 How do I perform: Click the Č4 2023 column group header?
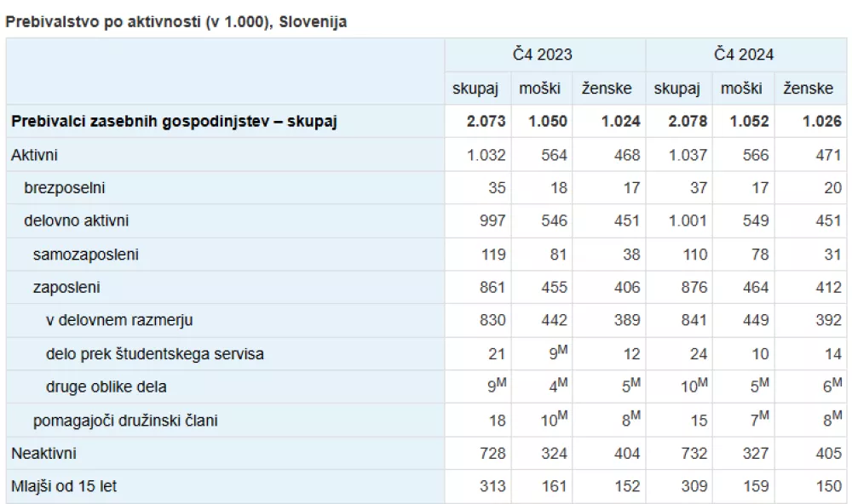pyautogui.click(x=542, y=54)
